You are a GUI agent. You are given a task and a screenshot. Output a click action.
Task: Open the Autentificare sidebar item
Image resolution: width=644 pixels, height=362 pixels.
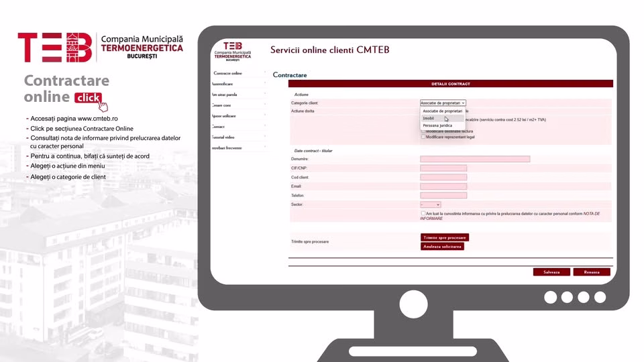pyautogui.click(x=222, y=84)
